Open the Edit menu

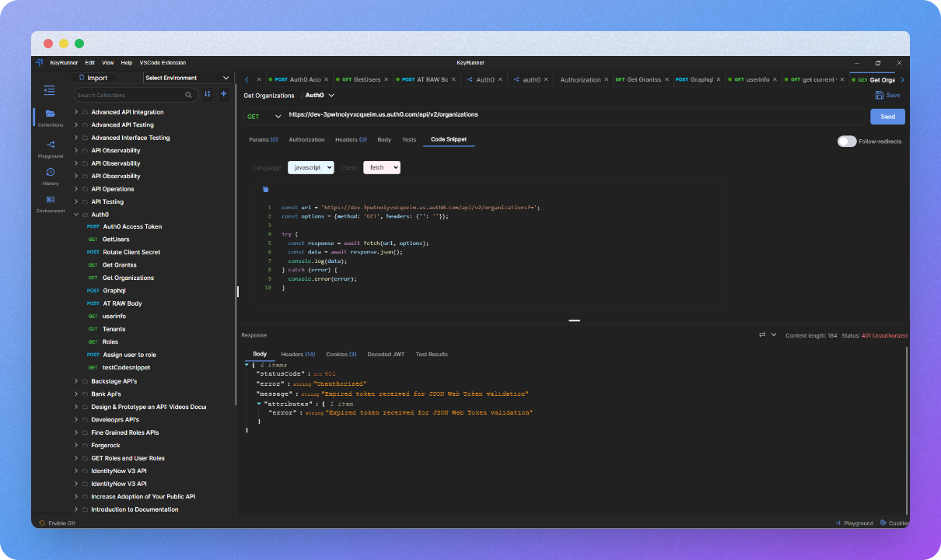(x=90, y=62)
